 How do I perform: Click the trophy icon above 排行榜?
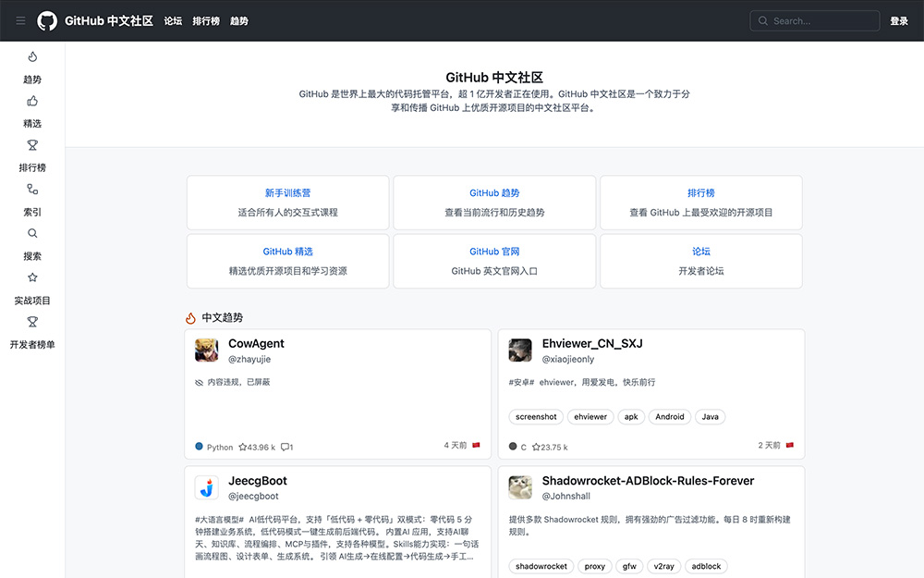(x=32, y=145)
